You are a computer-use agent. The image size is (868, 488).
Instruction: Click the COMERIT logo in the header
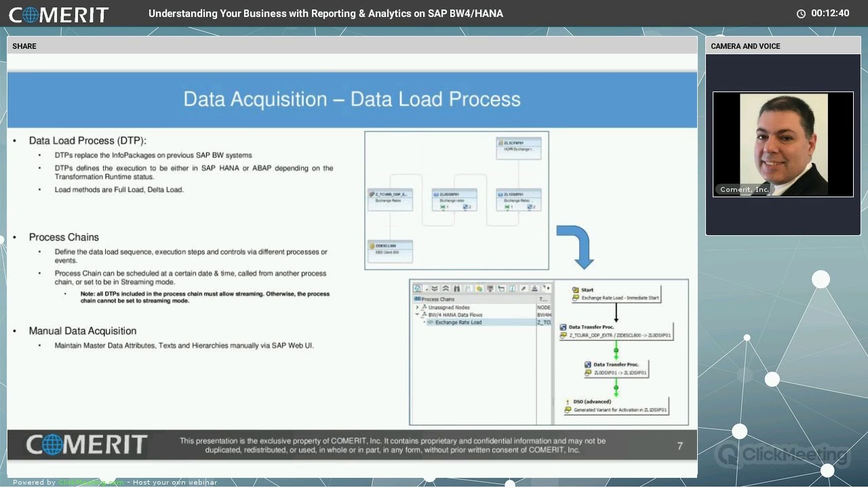tap(58, 14)
